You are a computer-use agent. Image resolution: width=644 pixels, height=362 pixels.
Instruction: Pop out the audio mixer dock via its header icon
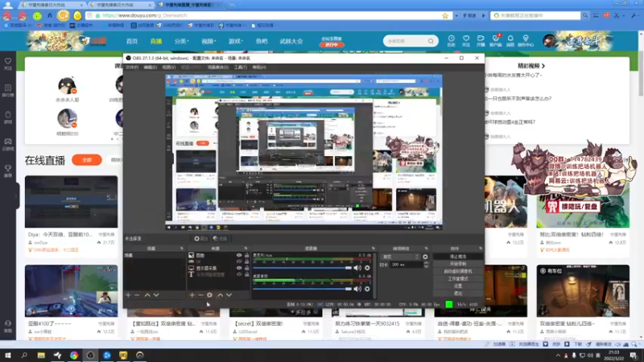pyautogui.click(x=373, y=249)
